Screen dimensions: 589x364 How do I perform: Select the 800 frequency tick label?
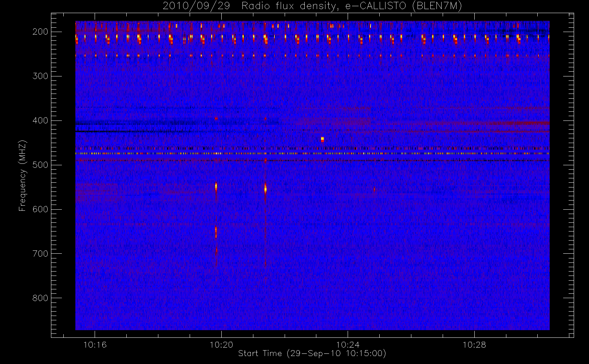tap(40, 298)
